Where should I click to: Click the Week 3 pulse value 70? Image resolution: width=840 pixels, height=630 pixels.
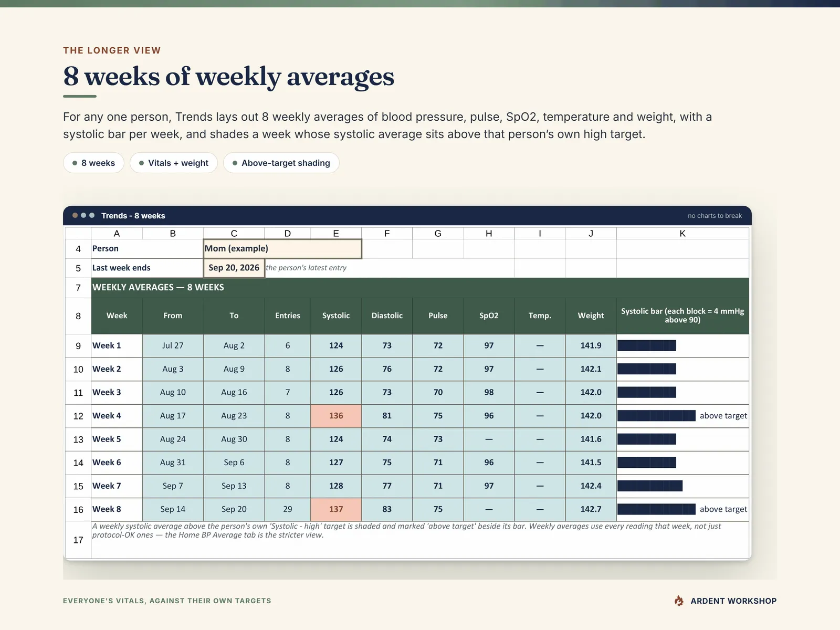pyautogui.click(x=438, y=393)
